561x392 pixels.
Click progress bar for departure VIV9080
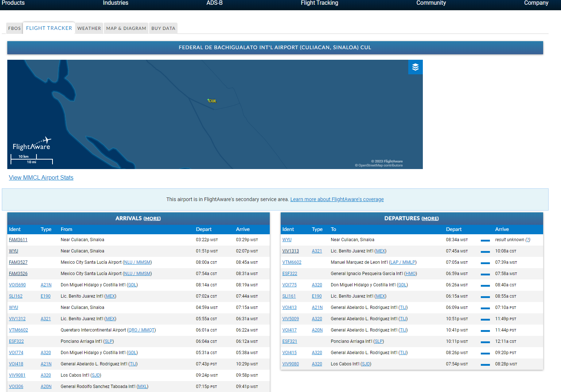(x=485, y=364)
